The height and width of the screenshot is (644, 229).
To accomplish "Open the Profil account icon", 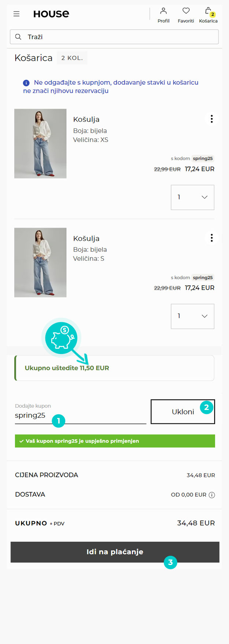I will click(163, 14).
